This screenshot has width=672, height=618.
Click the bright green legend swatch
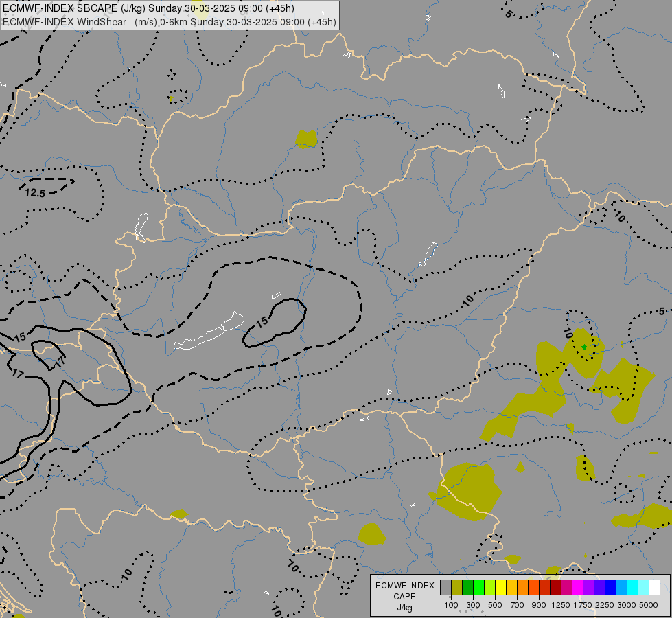tap(478, 587)
